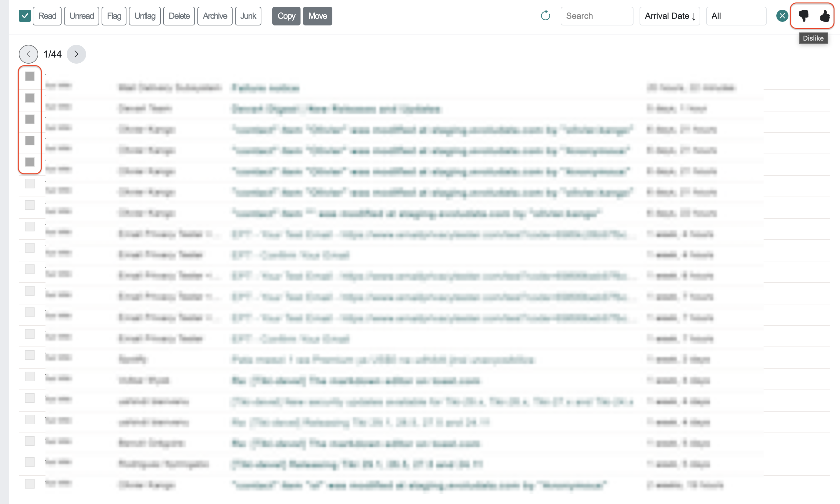Mark selected messages as Junk
This screenshot has height=504, width=840.
[248, 16]
